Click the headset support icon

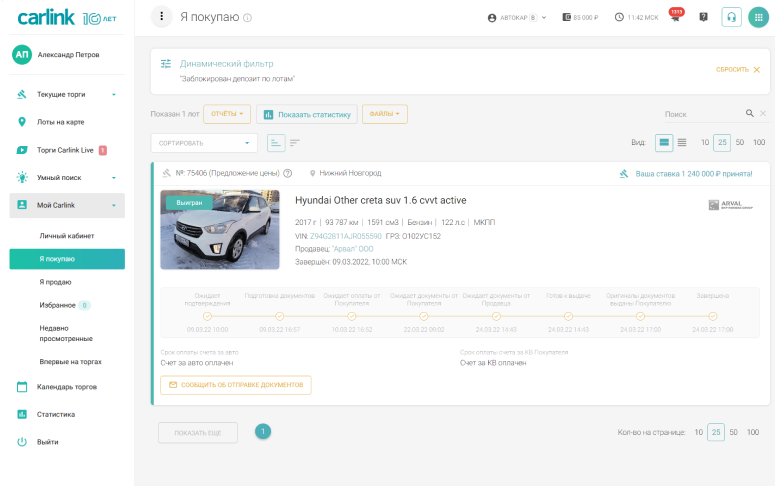[x=731, y=17]
